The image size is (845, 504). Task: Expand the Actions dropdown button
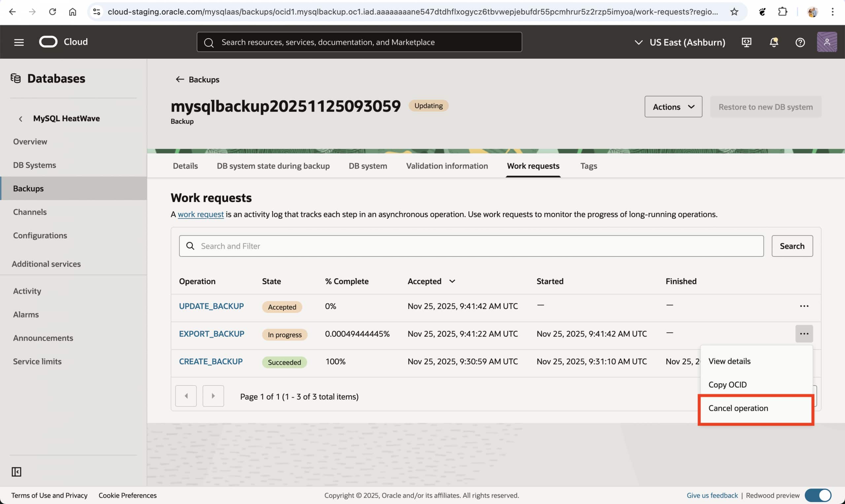coord(673,107)
